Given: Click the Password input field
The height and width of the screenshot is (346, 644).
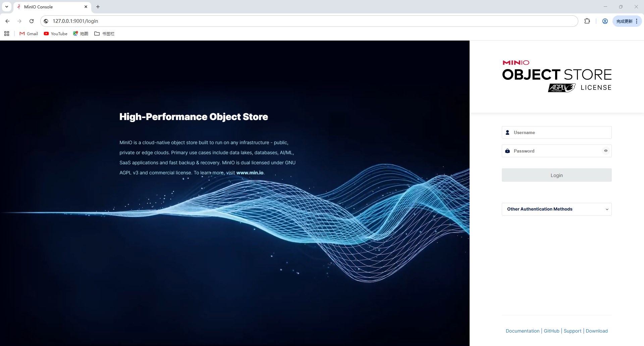Looking at the screenshot, I should point(557,151).
